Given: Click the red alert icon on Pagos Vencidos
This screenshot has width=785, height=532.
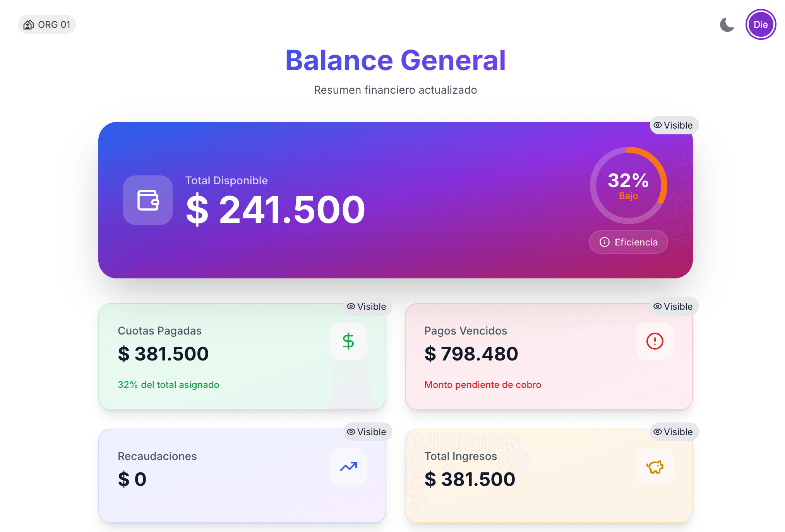Looking at the screenshot, I should [654, 341].
